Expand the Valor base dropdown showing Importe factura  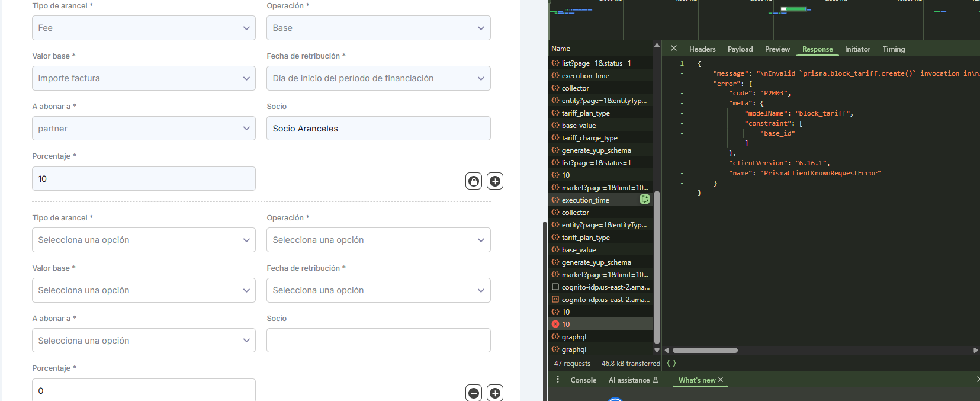click(143, 78)
